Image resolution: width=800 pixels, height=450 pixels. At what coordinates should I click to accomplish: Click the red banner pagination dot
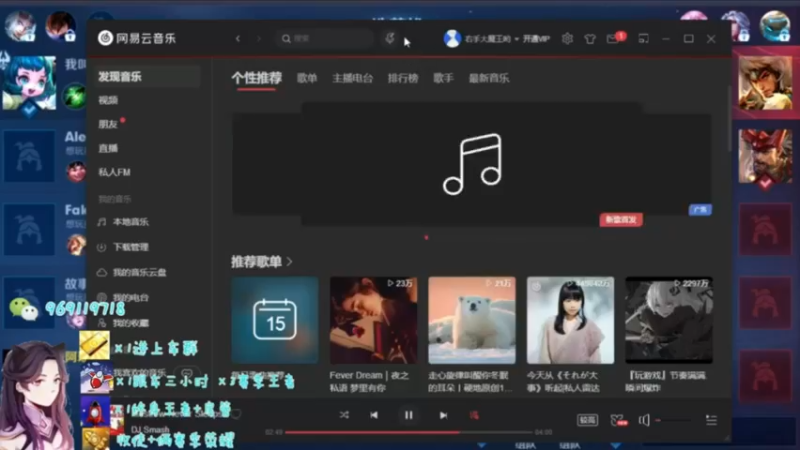click(427, 237)
